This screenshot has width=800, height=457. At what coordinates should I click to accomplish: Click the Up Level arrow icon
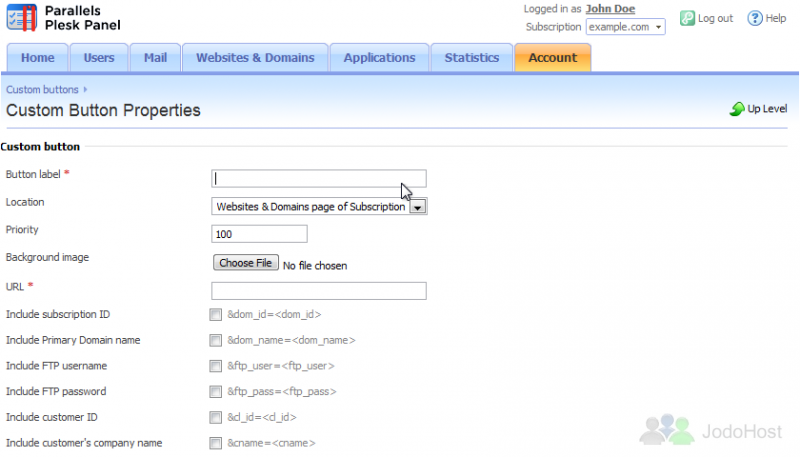(x=737, y=109)
